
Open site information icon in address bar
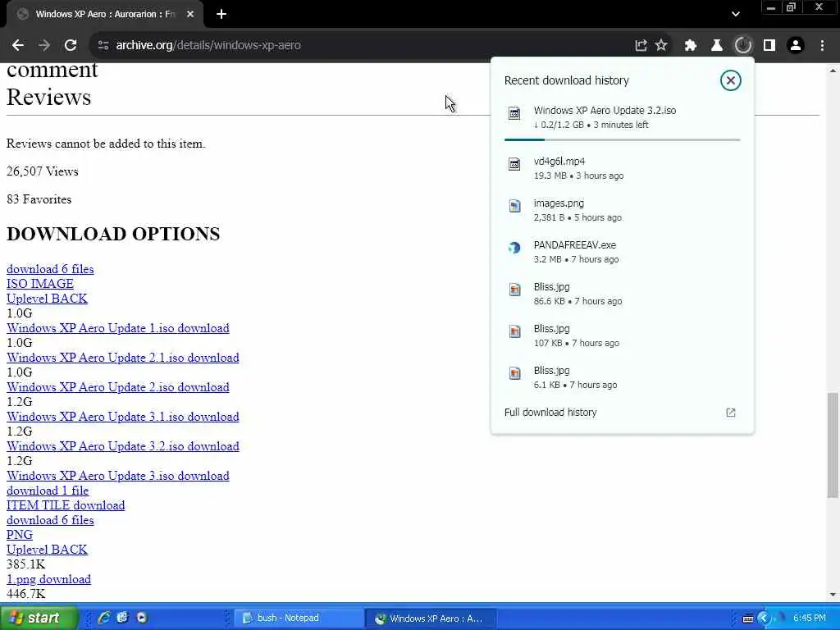103,46
